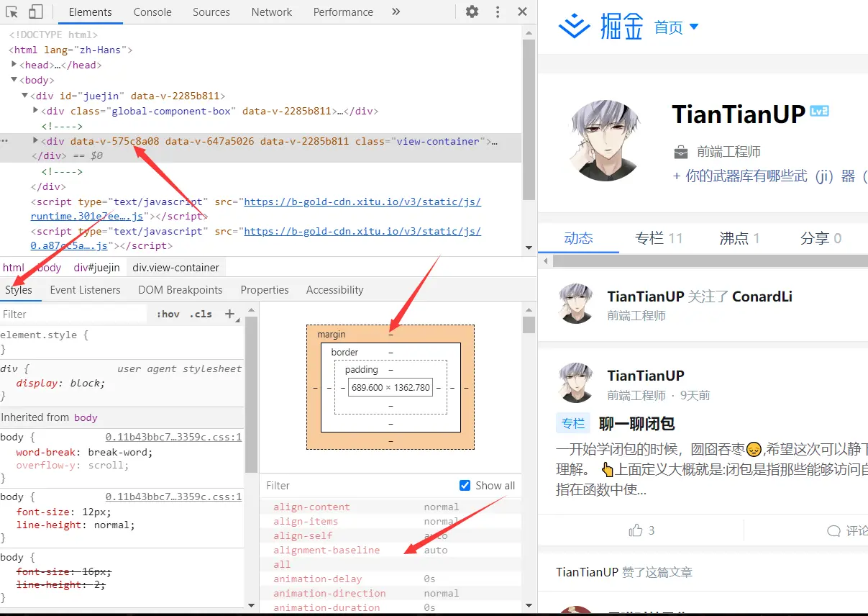
Task: Select the Styles pane tab
Action: tap(19, 290)
